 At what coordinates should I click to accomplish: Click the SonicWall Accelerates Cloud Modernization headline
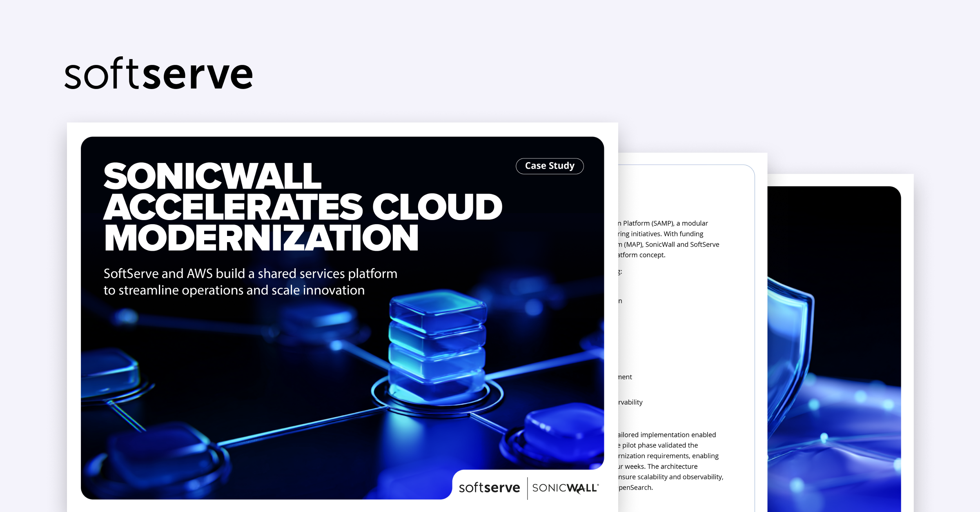(303, 207)
